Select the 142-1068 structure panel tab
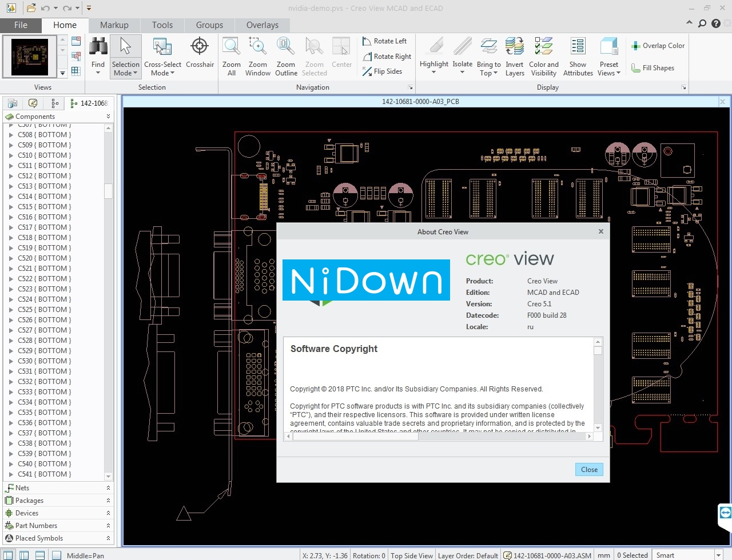This screenshot has width=732, height=560. click(89, 103)
